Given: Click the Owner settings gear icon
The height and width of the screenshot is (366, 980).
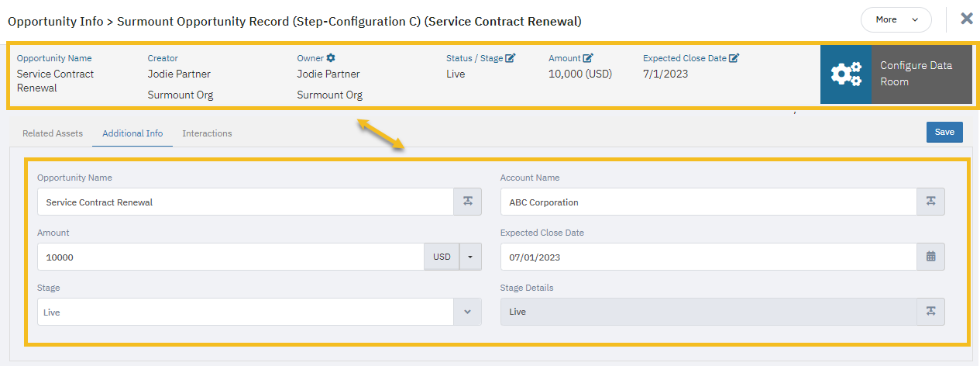Looking at the screenshot, I should (331, 58).
